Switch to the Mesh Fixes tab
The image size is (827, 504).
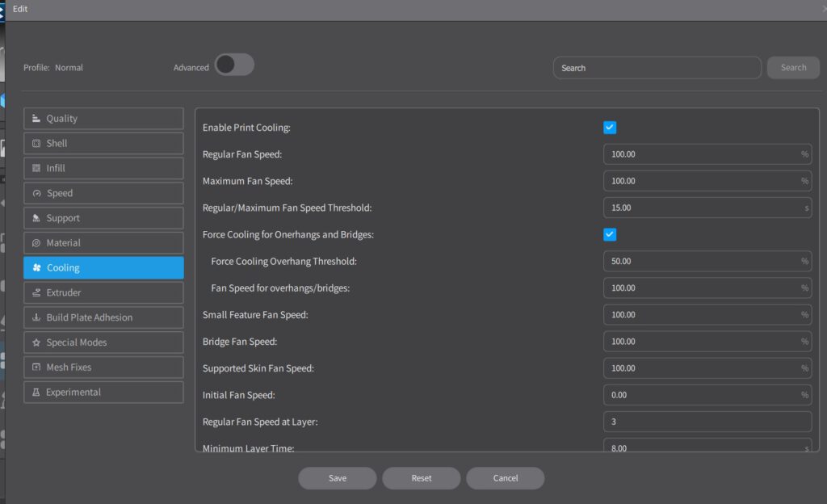pos(103,367)
